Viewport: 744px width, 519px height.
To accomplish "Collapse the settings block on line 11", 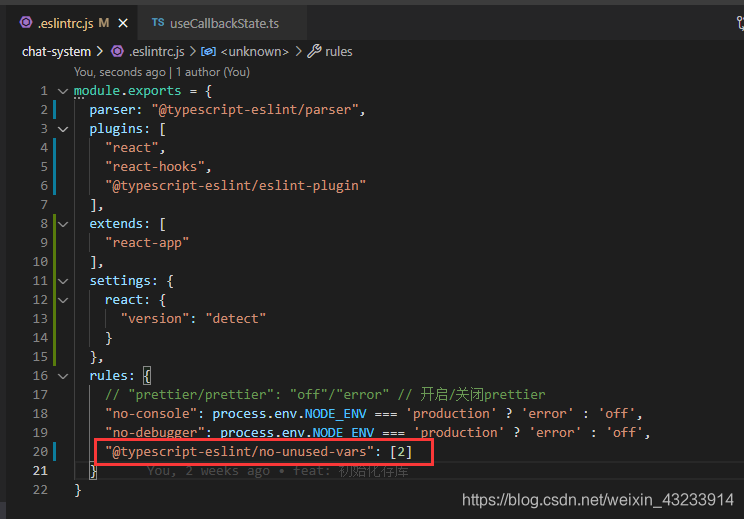I will (x=63, y=280).
